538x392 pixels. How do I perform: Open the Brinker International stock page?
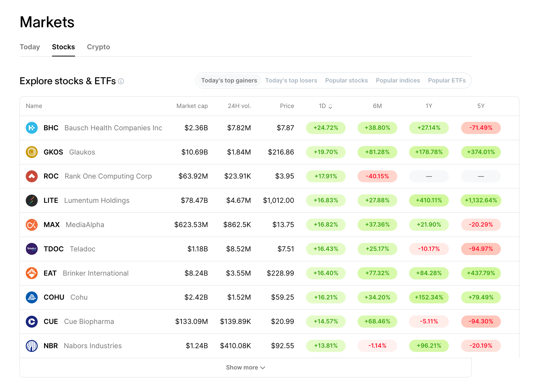(x=96, y=273)
